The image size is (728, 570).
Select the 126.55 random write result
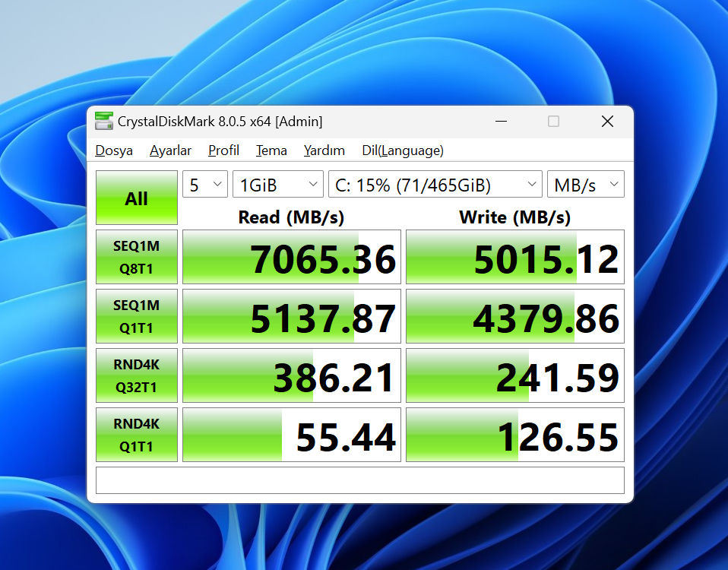click(515, 435)
